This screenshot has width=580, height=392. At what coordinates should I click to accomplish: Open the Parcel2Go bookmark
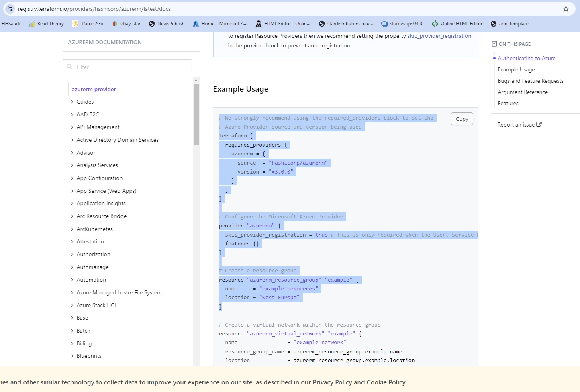(x=88, y=24)
